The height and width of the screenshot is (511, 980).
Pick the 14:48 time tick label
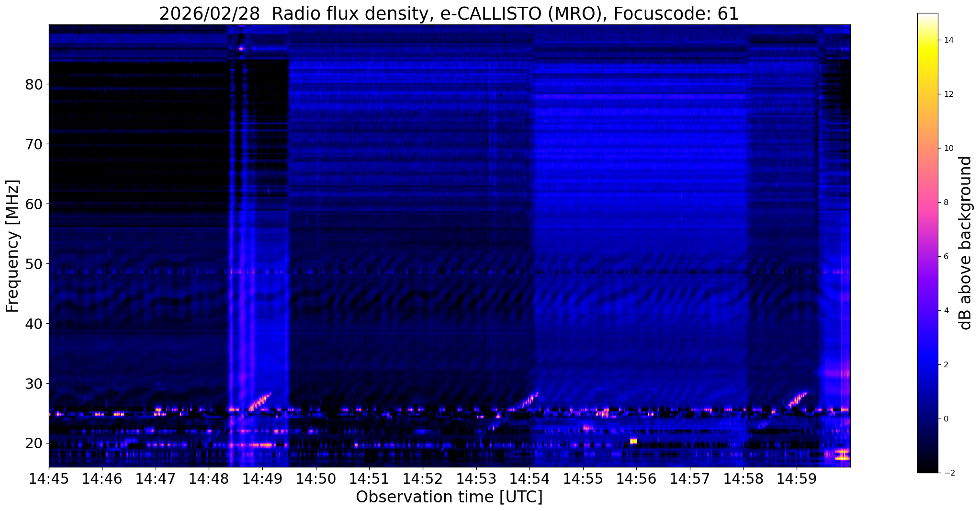209,479
